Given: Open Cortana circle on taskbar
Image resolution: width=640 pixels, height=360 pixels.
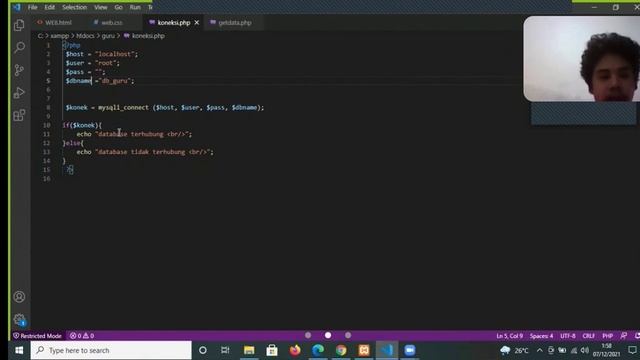Looking at the screenshot, I should point(202,350).
